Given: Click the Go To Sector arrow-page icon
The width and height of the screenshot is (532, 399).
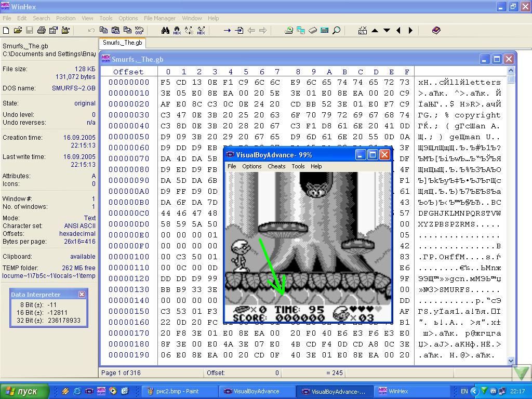Looking at the screenshot, I should click(x=239, y=31).
